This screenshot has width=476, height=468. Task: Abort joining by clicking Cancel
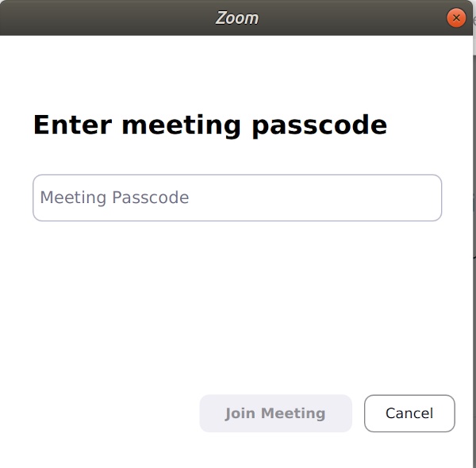pyautogui.click(x=409, y=413)
